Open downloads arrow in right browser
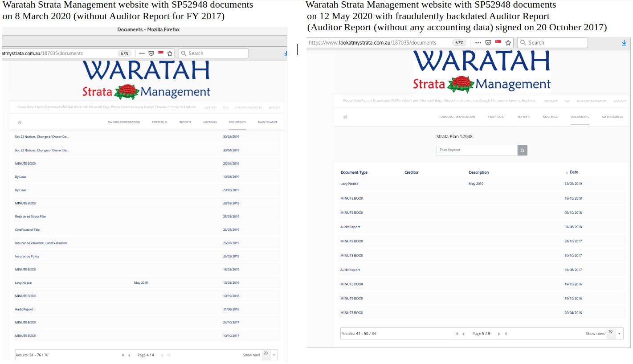This screenshot has height=364, width=633. coord(624,43)
